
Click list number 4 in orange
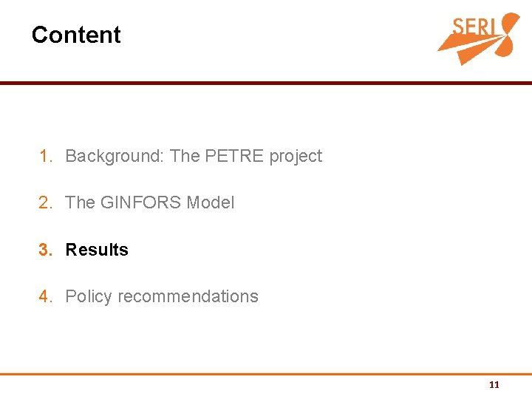pos(46,296)
